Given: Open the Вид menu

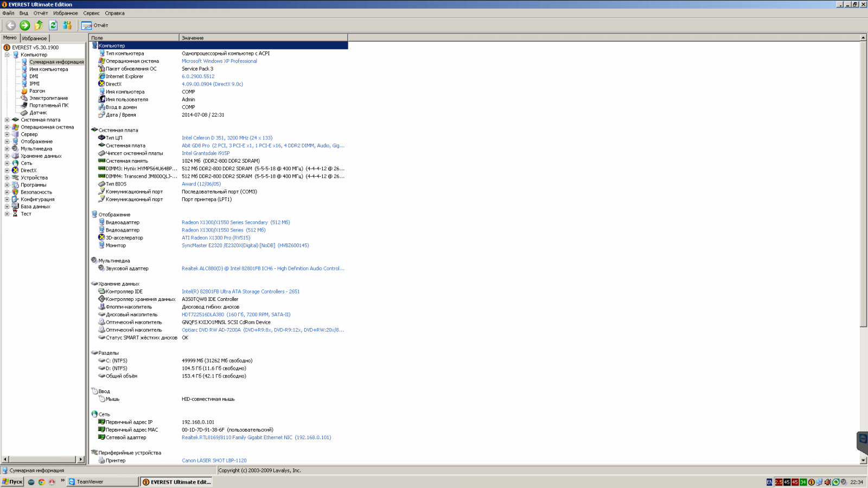Looking at the screenshot, I should pyautogui.click(x=24, y=13).
